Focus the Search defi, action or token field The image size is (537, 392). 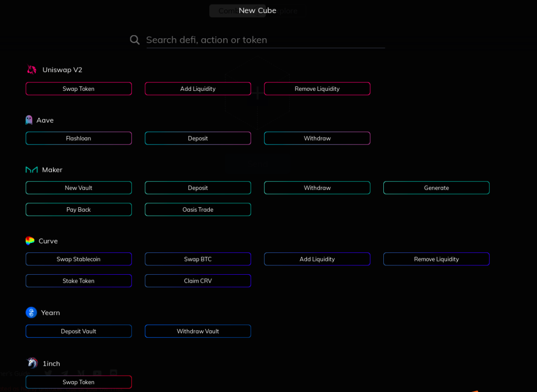266,40
